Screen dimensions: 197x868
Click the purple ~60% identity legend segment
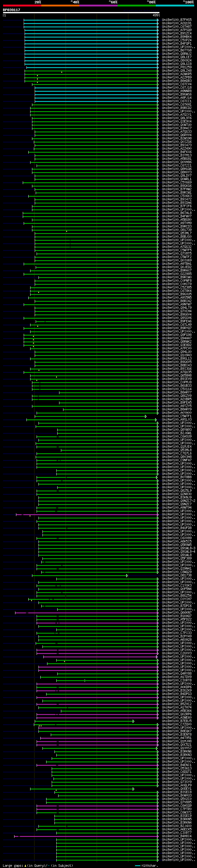[x=99, y=6]
